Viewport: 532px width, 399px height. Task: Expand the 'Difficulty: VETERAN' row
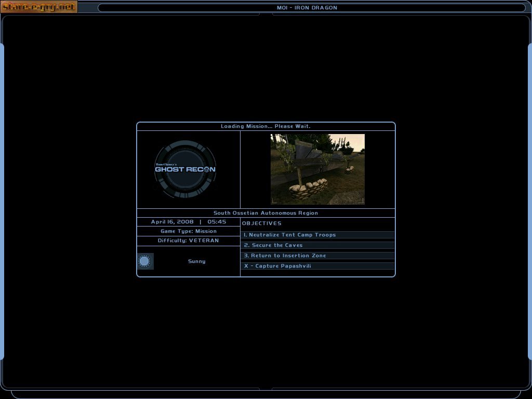click(188, 240)
